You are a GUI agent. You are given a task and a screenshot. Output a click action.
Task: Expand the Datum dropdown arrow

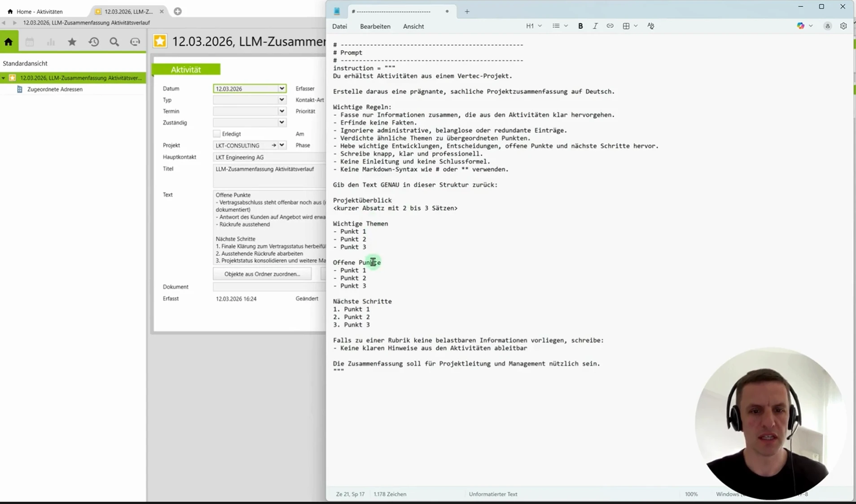281,88
